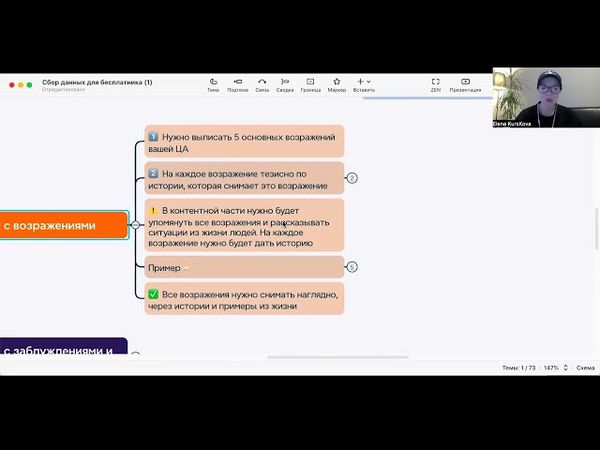Select the 'Нужно выписать 5 основных возражений' topic
Screen dimensions: 600x450
click(x=244, y=141)
